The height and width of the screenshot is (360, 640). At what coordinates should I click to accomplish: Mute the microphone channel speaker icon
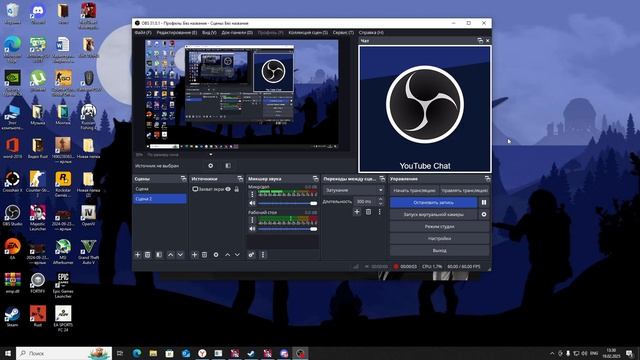[252, 203]
